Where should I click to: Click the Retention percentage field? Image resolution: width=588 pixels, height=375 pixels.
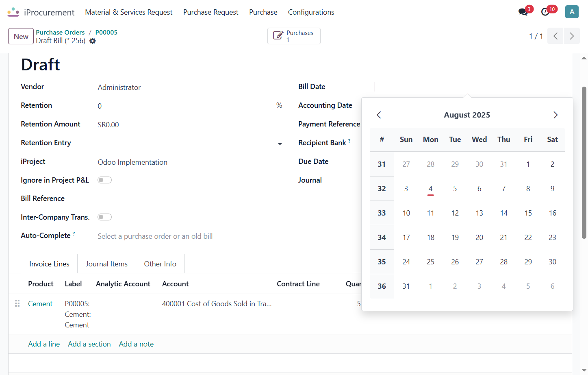[x=186, y=106]
